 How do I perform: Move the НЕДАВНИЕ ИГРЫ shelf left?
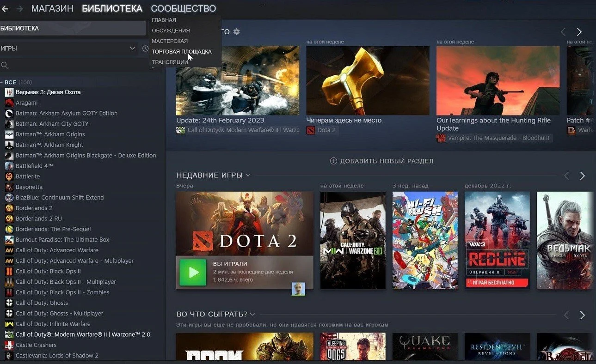click(x=566, y=176)
